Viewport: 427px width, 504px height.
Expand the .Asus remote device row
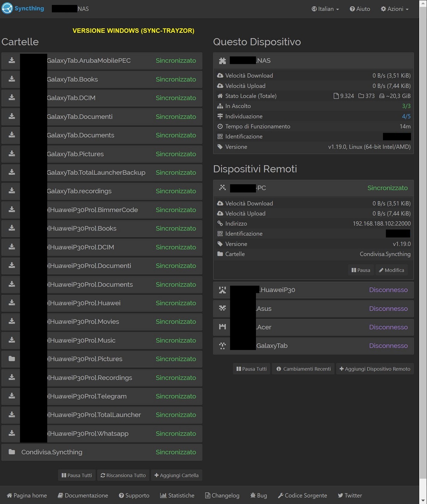coord(313,308)
